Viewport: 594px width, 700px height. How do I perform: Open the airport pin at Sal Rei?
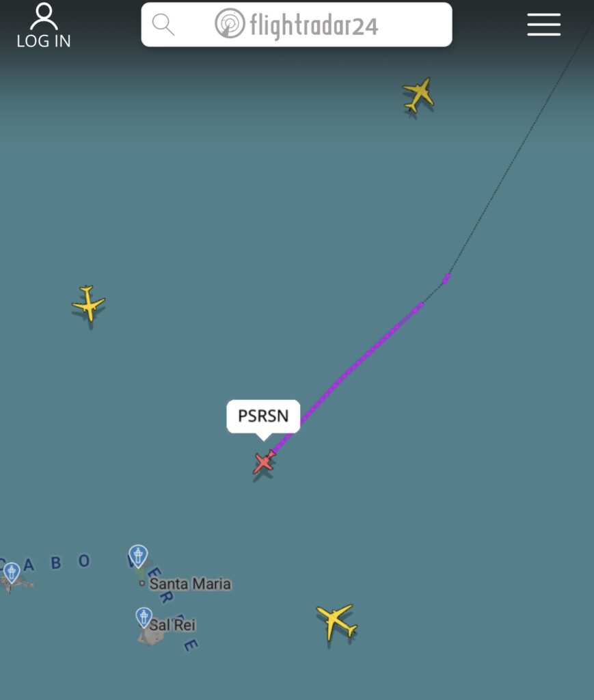tap(144, 617)
